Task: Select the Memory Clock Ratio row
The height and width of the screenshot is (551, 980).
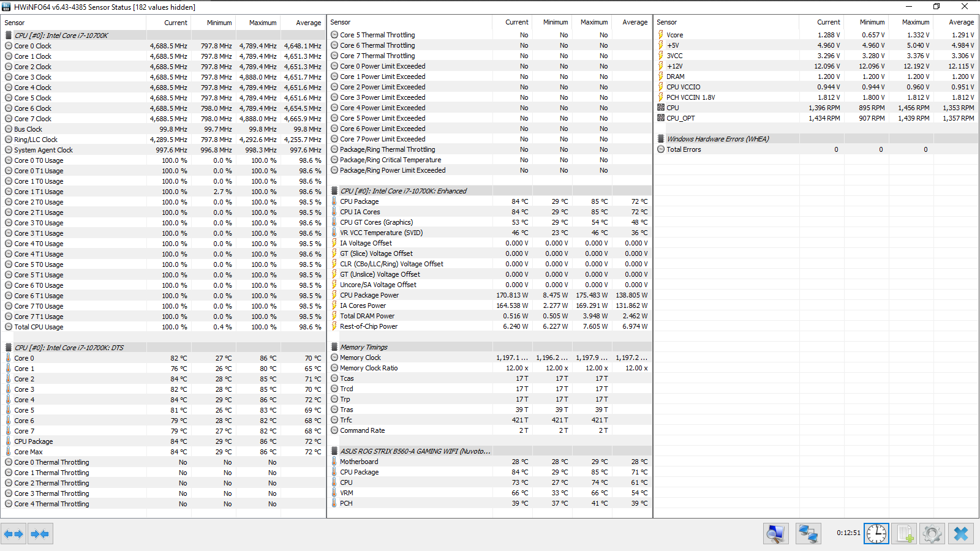Action: click(489, 368)
